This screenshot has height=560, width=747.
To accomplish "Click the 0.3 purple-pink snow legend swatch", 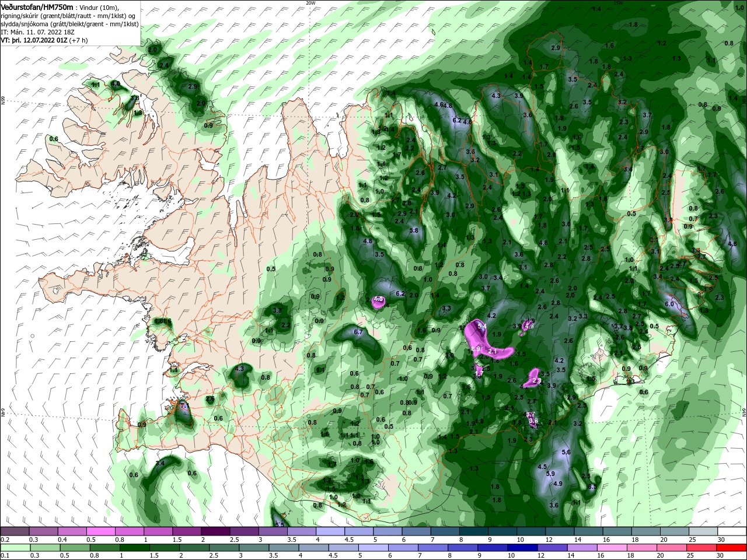I will point(44,531).
